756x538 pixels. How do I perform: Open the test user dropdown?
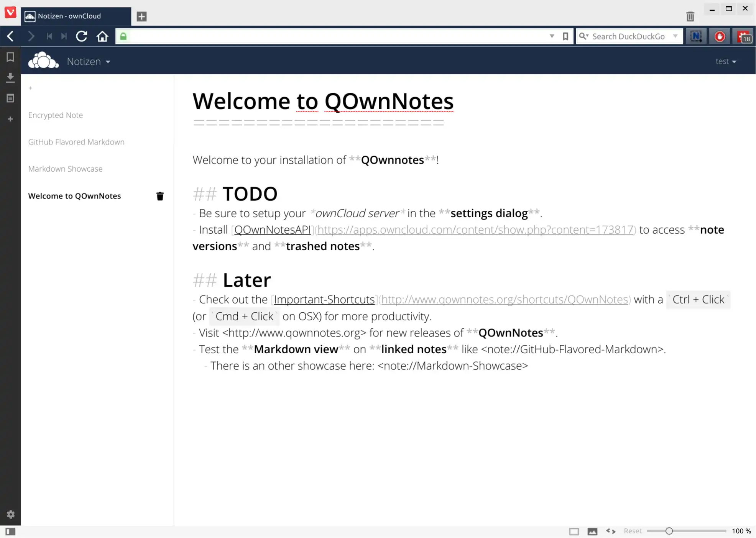(726, 61)
